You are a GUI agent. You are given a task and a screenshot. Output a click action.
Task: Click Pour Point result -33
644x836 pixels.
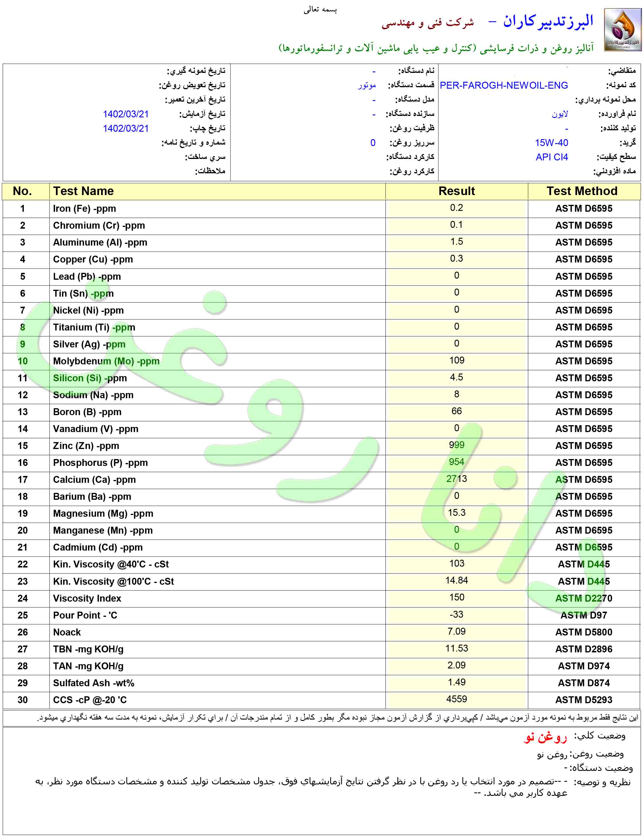tap(456, 614)
